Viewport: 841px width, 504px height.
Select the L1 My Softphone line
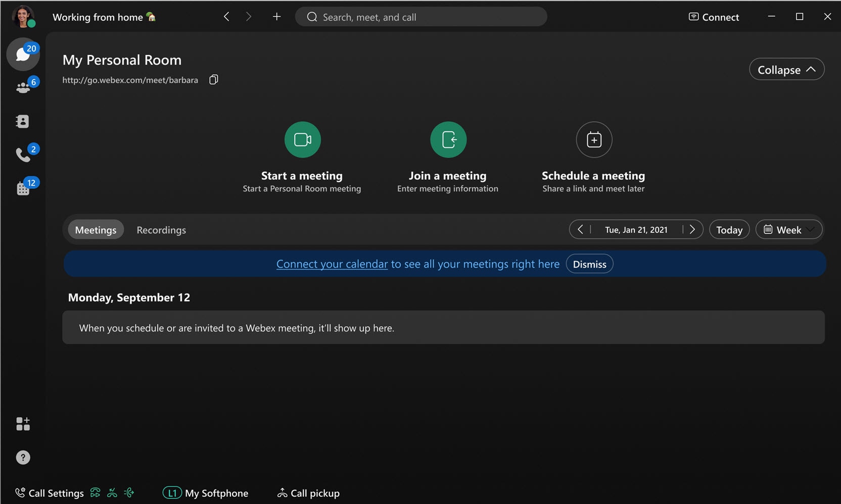coord(206,493)
